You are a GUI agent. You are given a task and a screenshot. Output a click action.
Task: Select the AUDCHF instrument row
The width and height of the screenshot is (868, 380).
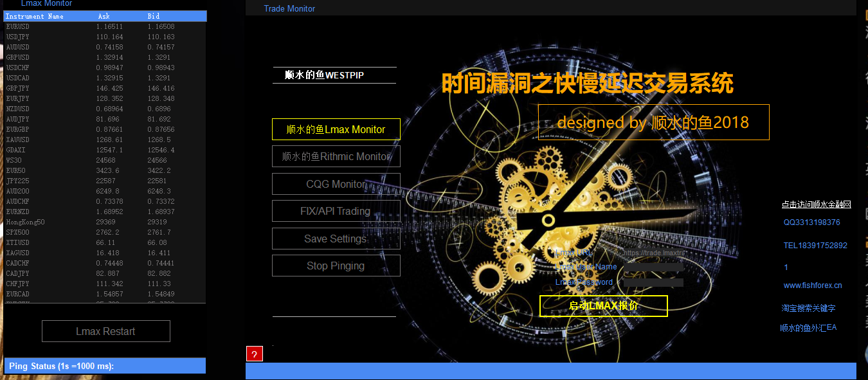(105, 201)
